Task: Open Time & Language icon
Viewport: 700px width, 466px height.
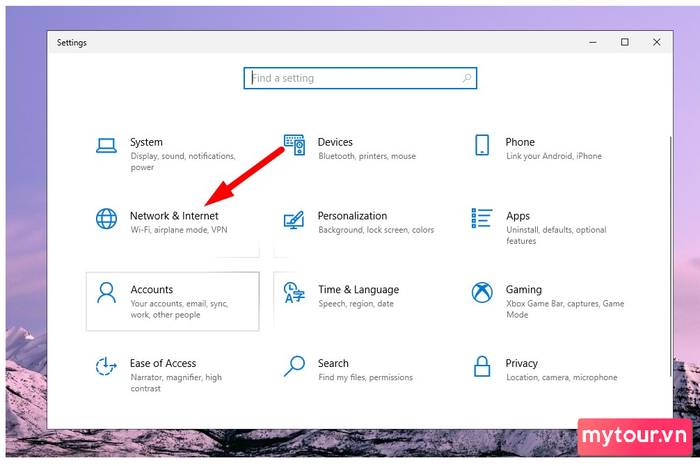Action: point(294,293)
